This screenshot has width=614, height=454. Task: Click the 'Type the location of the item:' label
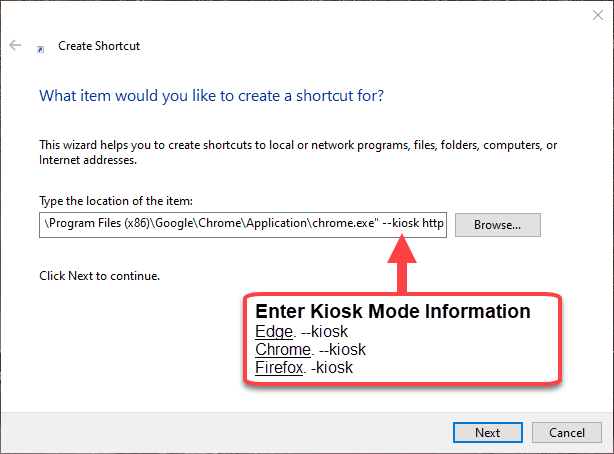(116, 201)
